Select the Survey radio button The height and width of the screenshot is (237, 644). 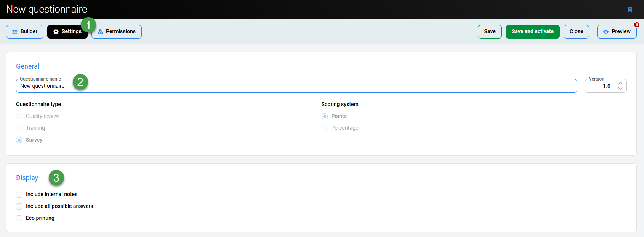pos(19,140)
